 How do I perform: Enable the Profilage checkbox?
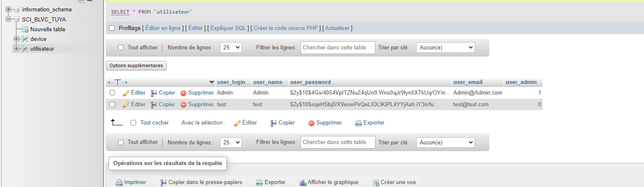[112, 28]
